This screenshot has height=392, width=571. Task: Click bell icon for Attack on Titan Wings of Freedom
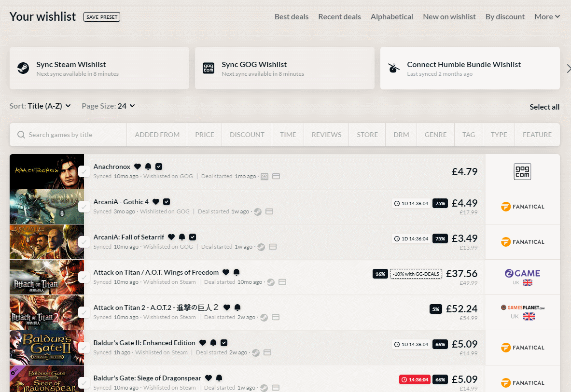pyautogui.click(x=237, y=272)
